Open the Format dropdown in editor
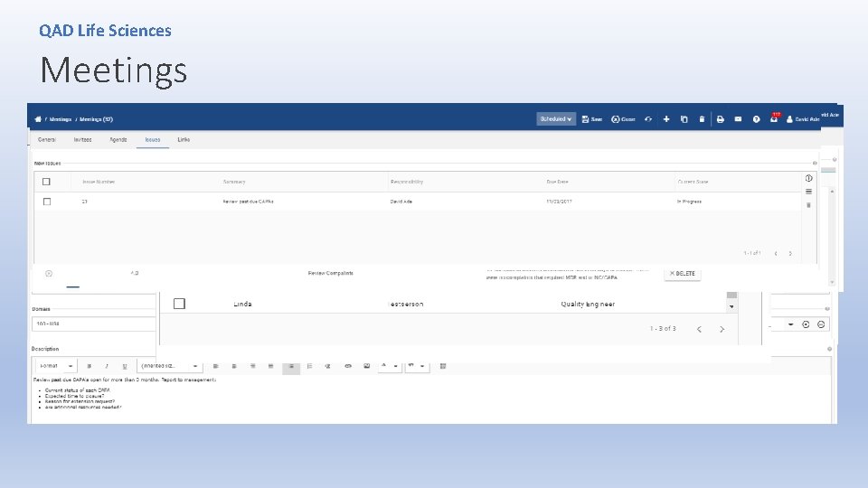 click(x=56, y=366)
